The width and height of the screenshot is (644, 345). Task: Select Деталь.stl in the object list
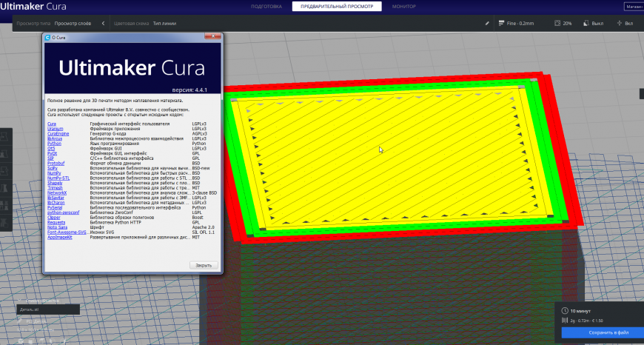tap(48, 309)
